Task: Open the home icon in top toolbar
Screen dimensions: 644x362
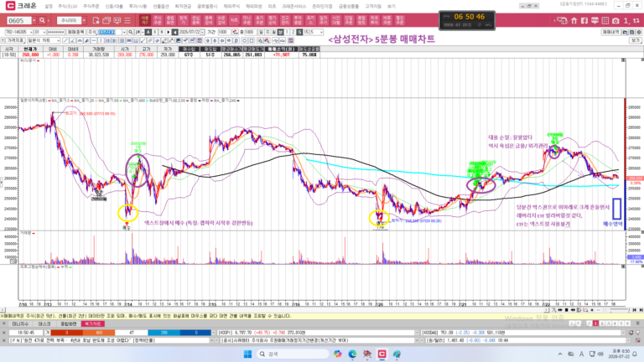Action: tap(574, 20)
